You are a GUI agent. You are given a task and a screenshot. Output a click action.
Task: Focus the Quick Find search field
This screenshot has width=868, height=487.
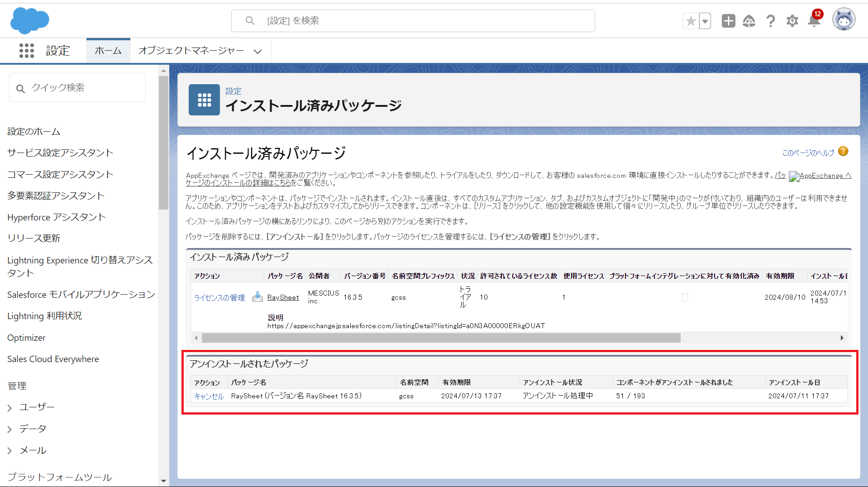click(x=77, y=87)
